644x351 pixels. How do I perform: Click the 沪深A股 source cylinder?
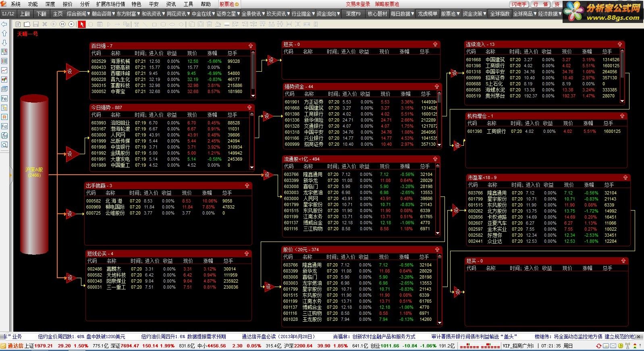(35, 175)
